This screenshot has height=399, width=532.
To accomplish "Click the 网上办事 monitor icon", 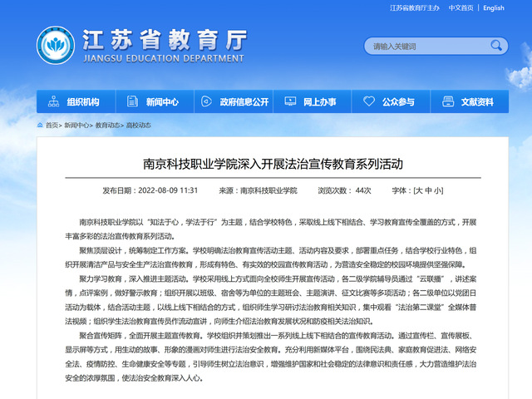I will [x=291, y=102].
